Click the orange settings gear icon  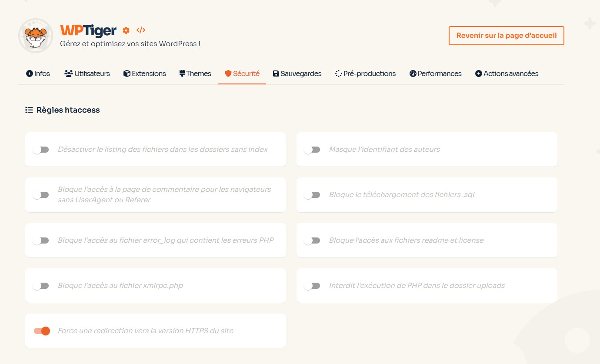(x=126, y=30)
